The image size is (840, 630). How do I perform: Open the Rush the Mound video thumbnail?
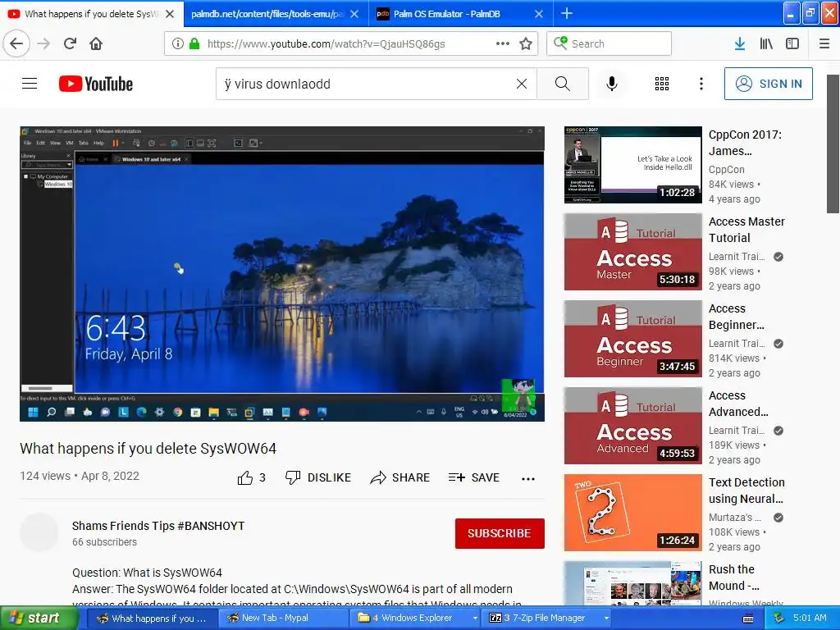pyautogui.click(x=632, y=583)
